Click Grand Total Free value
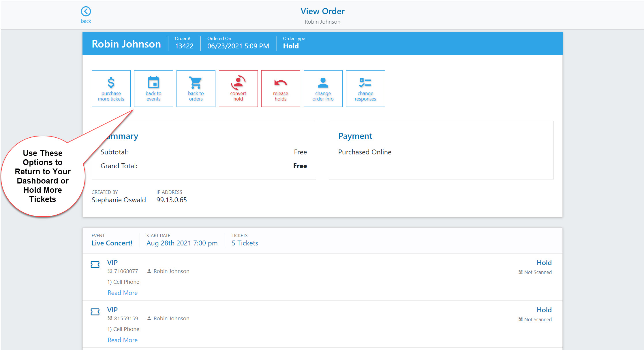 point(300,166)
